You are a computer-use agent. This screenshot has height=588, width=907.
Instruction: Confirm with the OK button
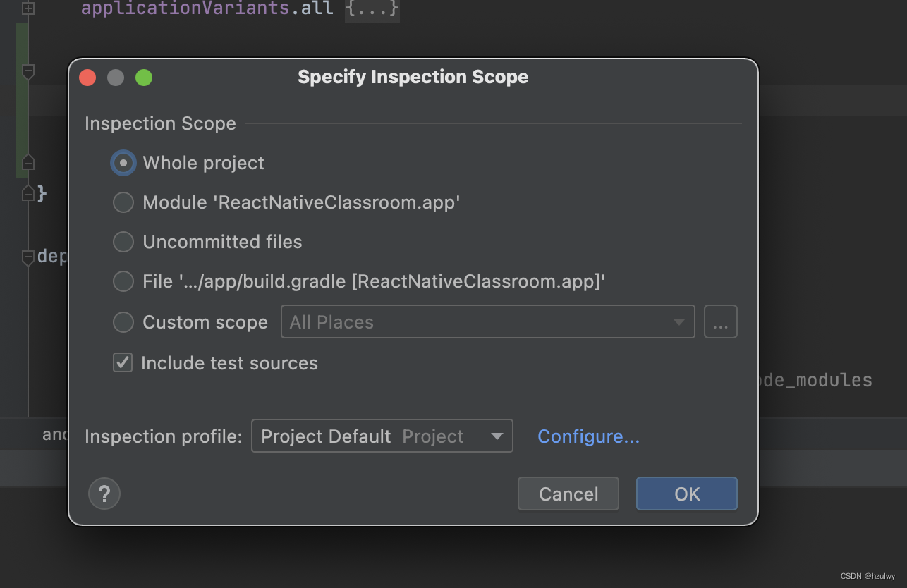click(x=687, y=494)
